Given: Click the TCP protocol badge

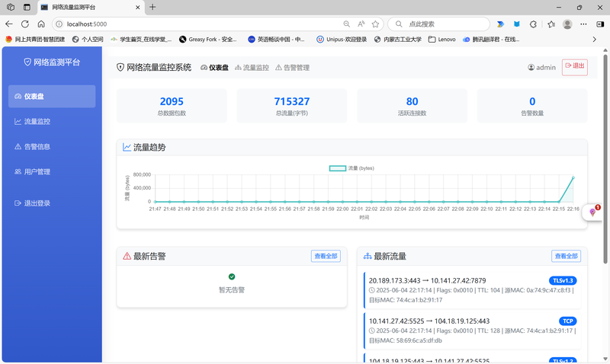Looking at the screenshot, I should (x=568, y=321).
